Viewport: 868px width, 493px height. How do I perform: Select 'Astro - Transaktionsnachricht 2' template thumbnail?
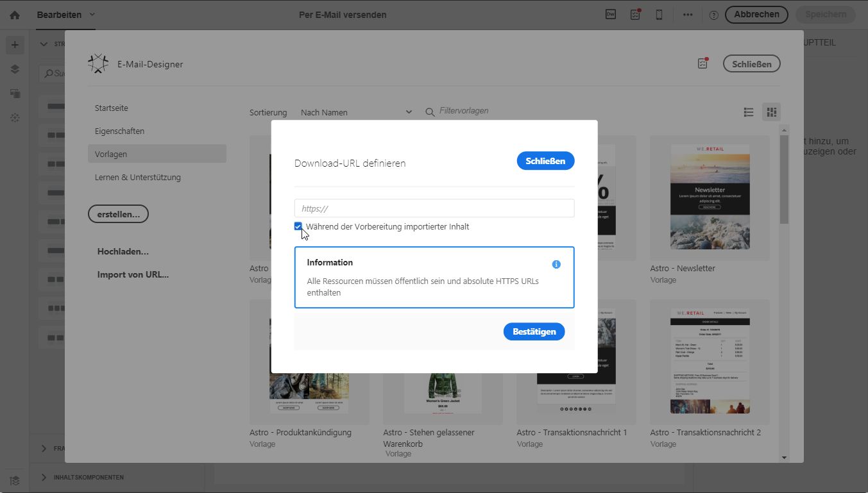coord(710,362)
